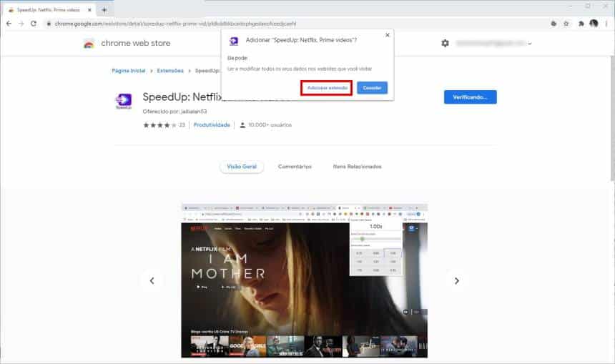Click the users count person icon
615x364 pixels.
[x=242, y=125]
